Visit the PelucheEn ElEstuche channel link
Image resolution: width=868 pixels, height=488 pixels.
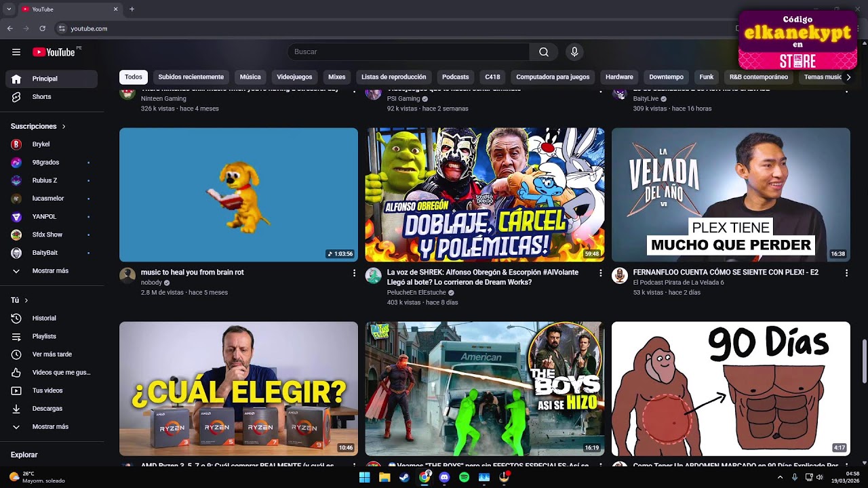(x=416, y=293)
